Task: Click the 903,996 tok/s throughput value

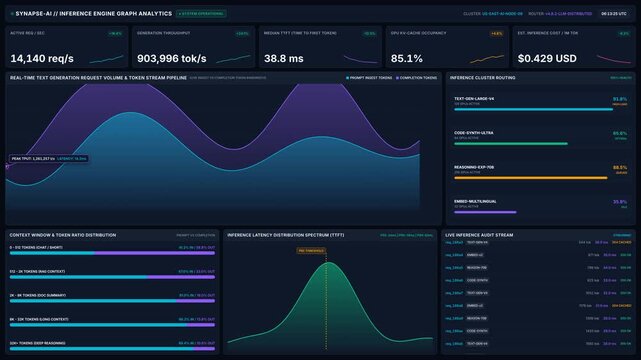Action: pyautogui.click(x=172, y=58)
